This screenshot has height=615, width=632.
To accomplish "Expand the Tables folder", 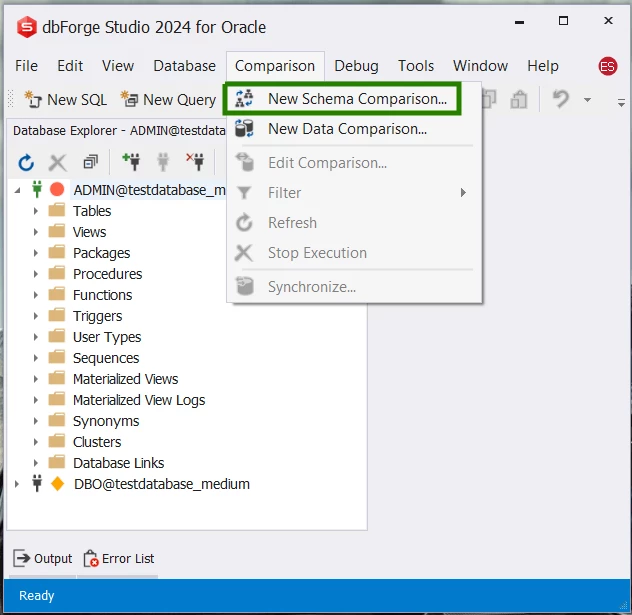I will [x=35, y=211].
